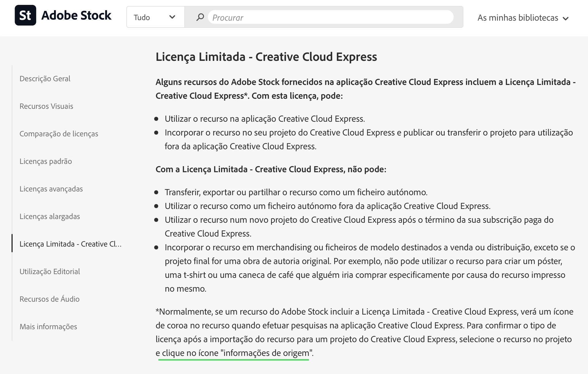The height and width of the screenshot is (374, 588).
Task: Click the Licença Limitada page heading
Action: 266,57
